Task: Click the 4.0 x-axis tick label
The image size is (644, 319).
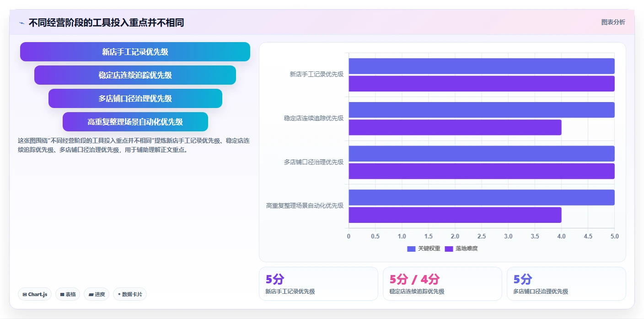Action: pyautogui.click(x=562, y=236)
